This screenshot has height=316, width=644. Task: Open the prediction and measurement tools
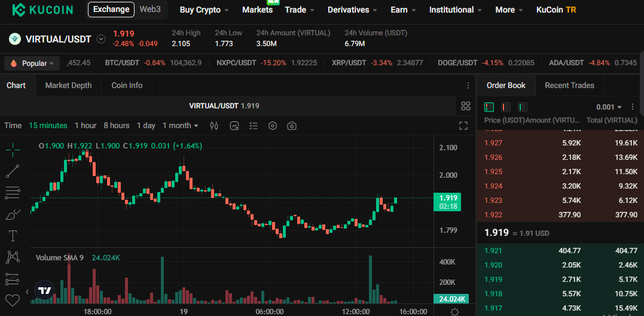(13, 279)
